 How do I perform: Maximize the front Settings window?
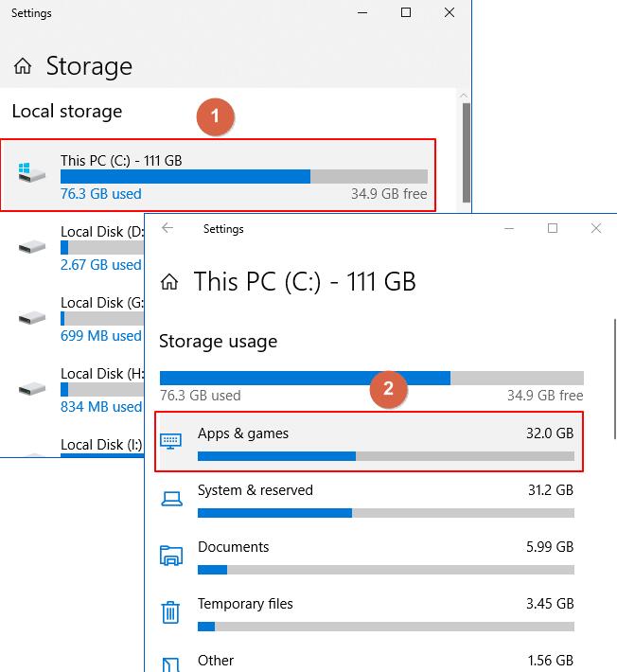553,228
